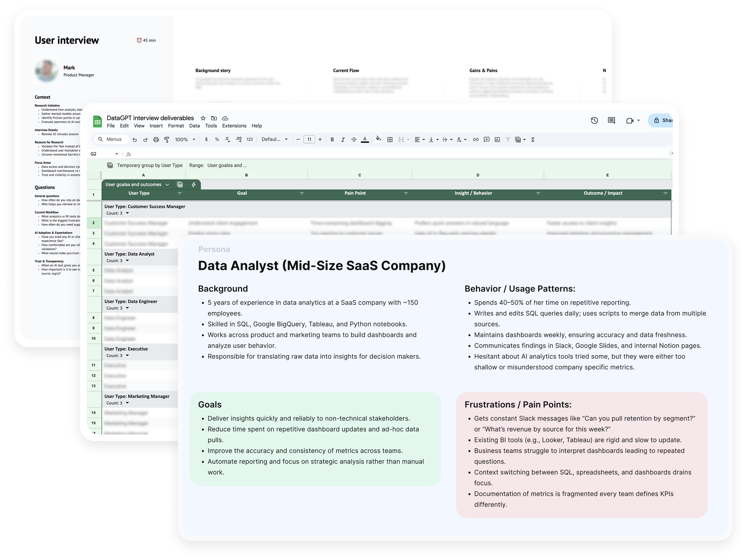
Task: Open the Data Analyst group count dropdown
Action: (127, 261)
